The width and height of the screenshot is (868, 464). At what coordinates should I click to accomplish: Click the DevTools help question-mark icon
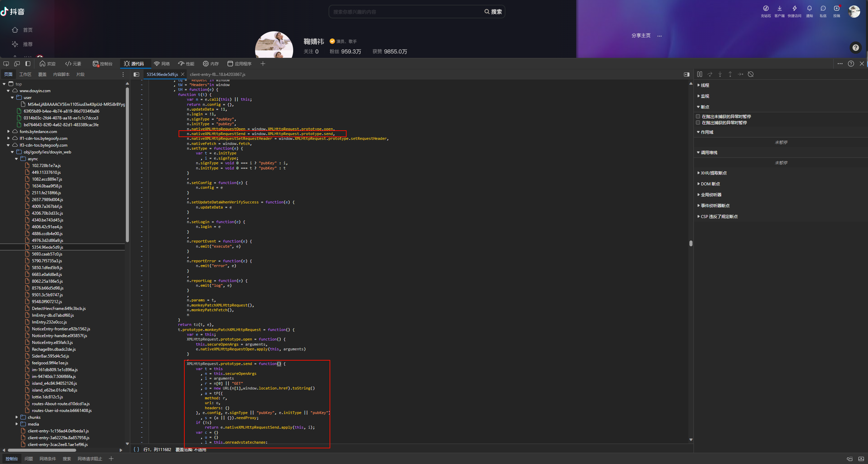851,64
